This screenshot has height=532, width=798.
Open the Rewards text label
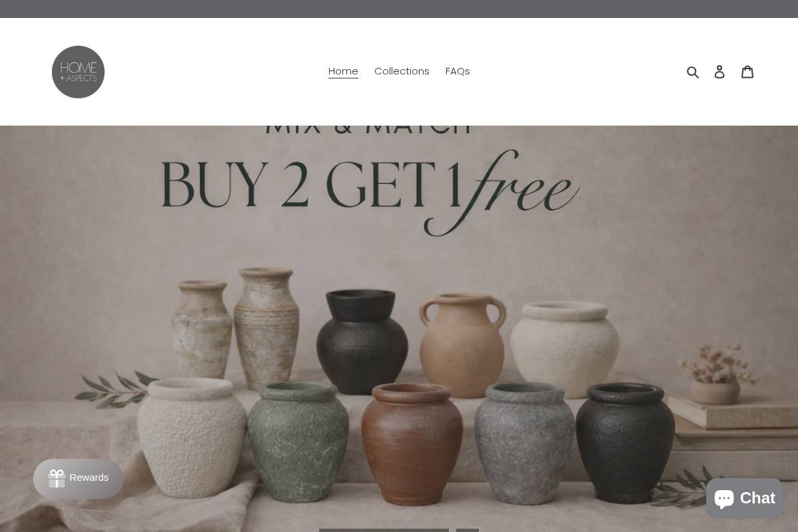click(x=89, y=477)
